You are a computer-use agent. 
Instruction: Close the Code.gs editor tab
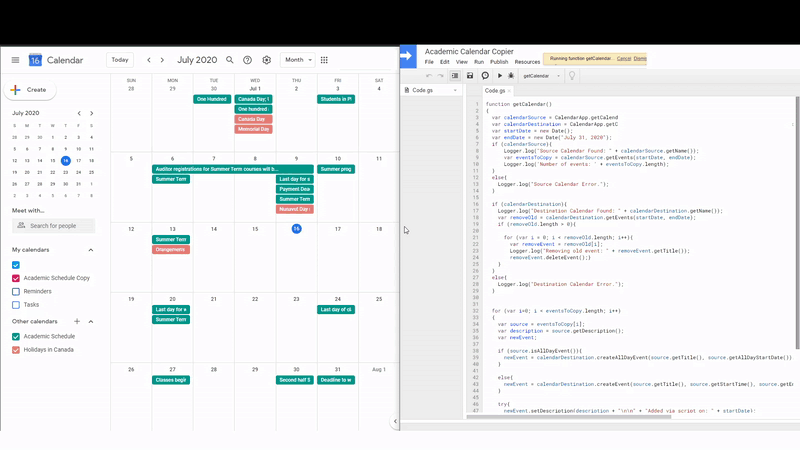tap(509, 91)
